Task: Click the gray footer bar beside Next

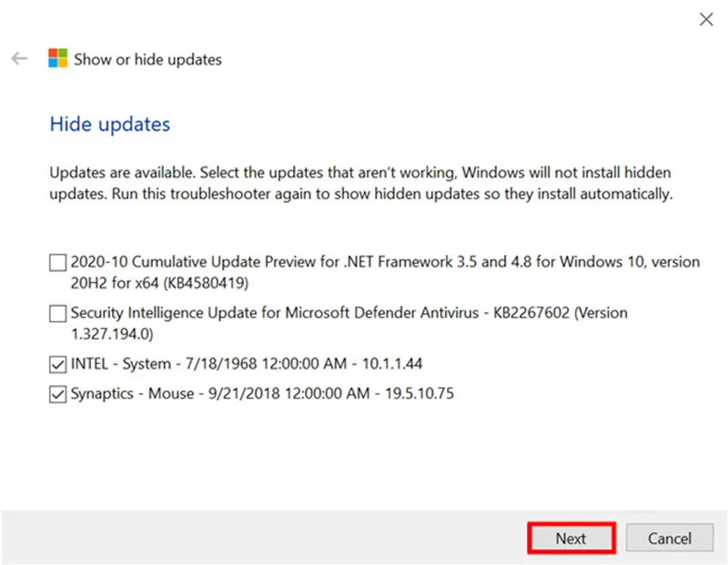Action: pos(265,538)
